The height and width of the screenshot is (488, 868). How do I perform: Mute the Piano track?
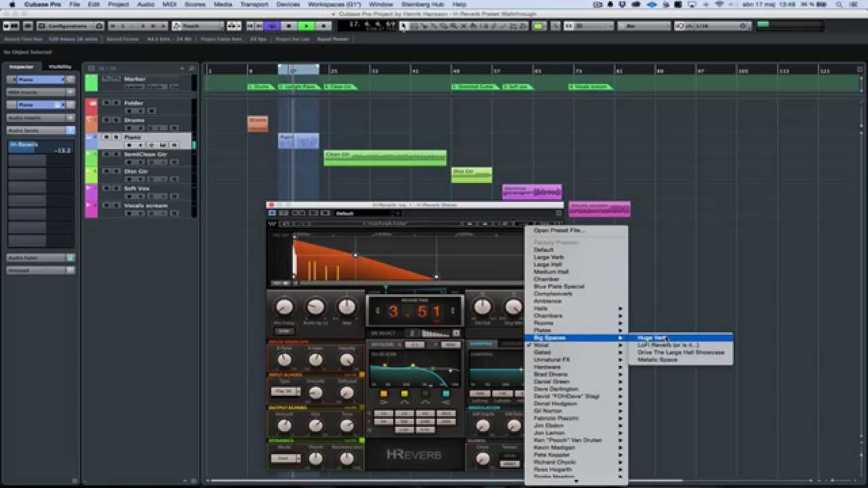pos(106,137)
